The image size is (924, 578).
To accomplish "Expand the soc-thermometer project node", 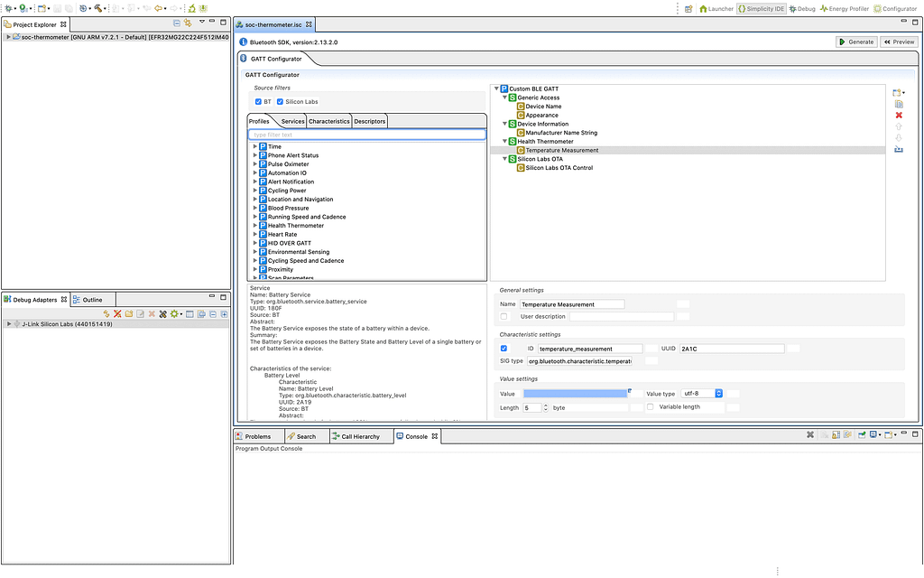I will 8,36.
